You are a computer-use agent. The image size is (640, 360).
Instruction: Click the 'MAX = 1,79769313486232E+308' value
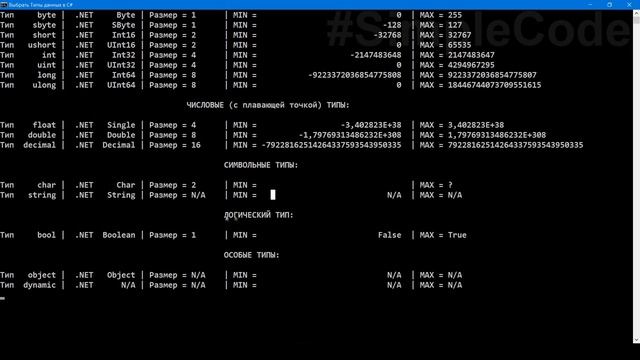[483, 135]
